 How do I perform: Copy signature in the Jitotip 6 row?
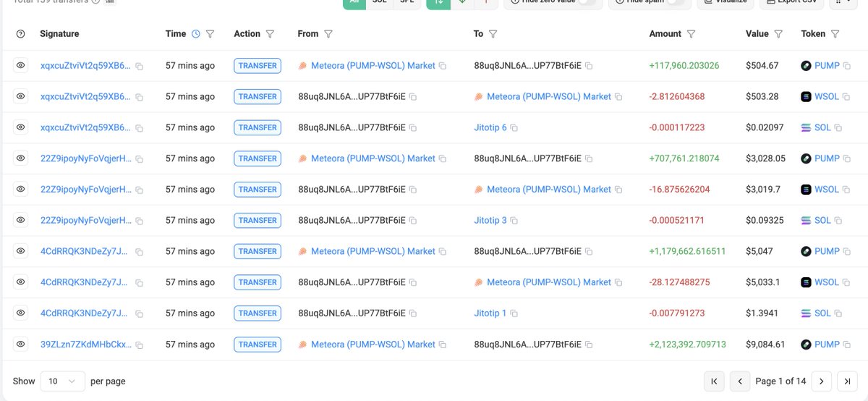coord(140,128)
